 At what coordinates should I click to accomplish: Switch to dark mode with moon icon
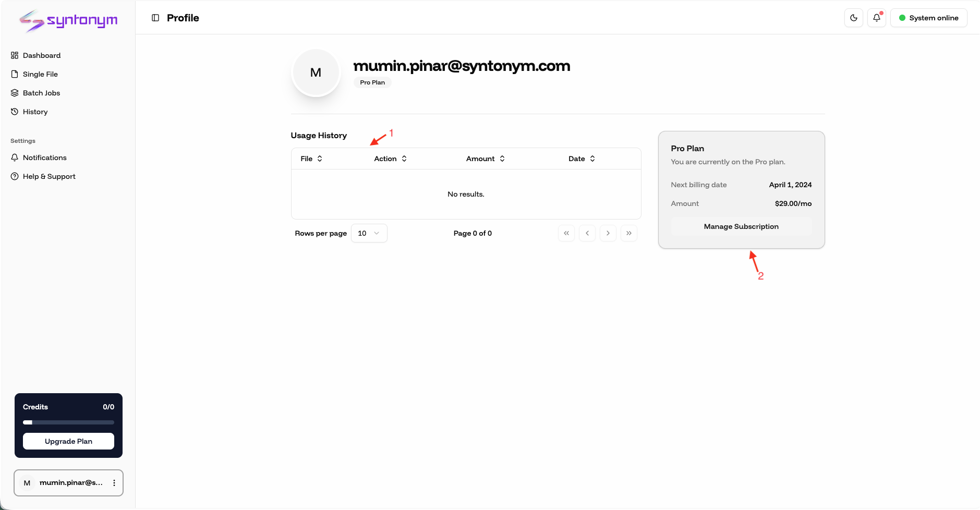pos(853,18)
